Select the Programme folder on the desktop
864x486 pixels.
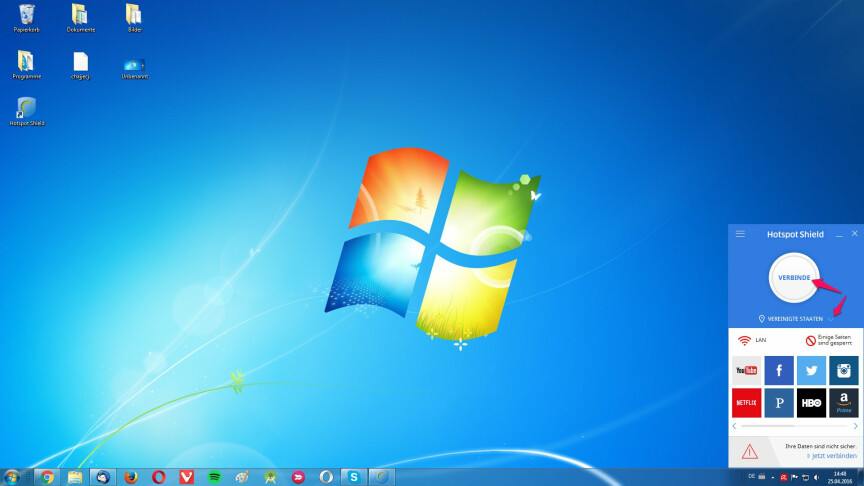click(x=26, y=65)
